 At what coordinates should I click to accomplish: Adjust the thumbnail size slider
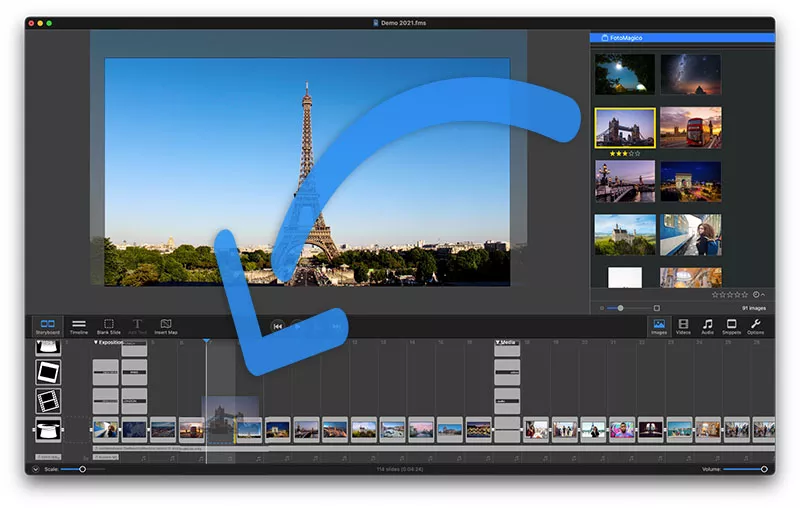(x=629, y=308)
